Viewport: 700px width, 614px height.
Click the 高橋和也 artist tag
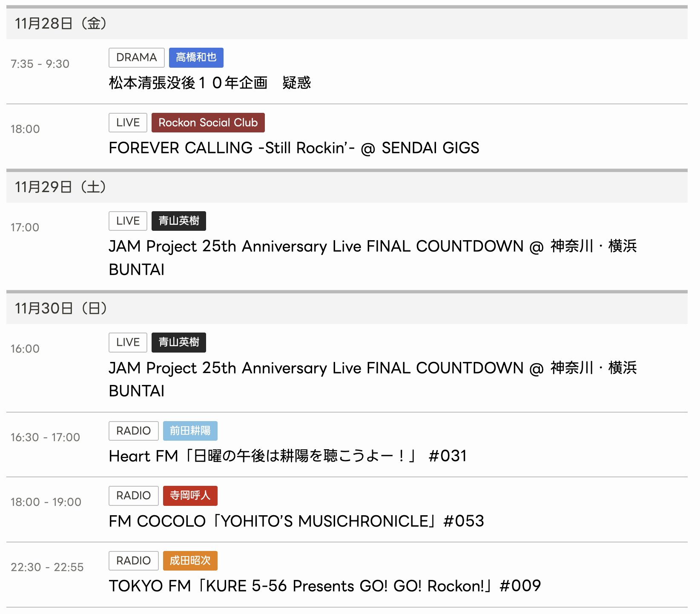tap(196, 57)
